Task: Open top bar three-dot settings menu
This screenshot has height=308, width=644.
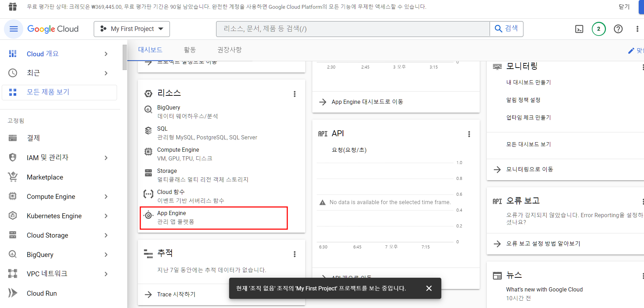Action: [637, 29]
